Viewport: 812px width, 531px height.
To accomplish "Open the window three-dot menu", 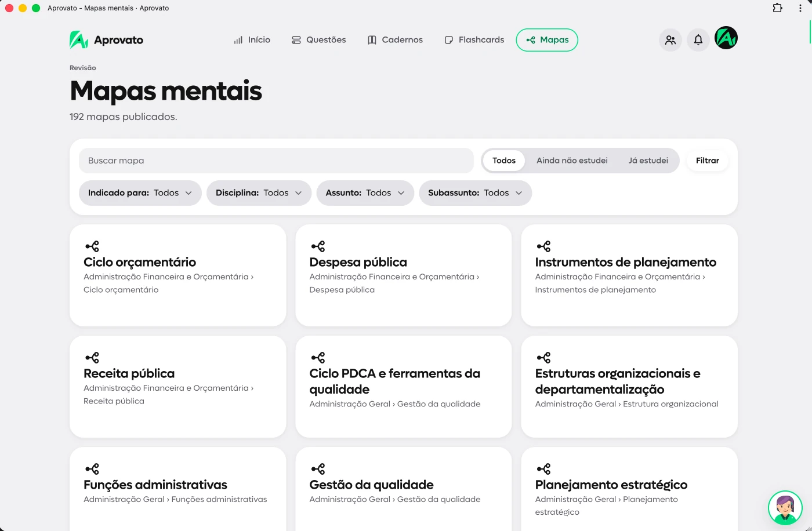I will tap(800, 8).
